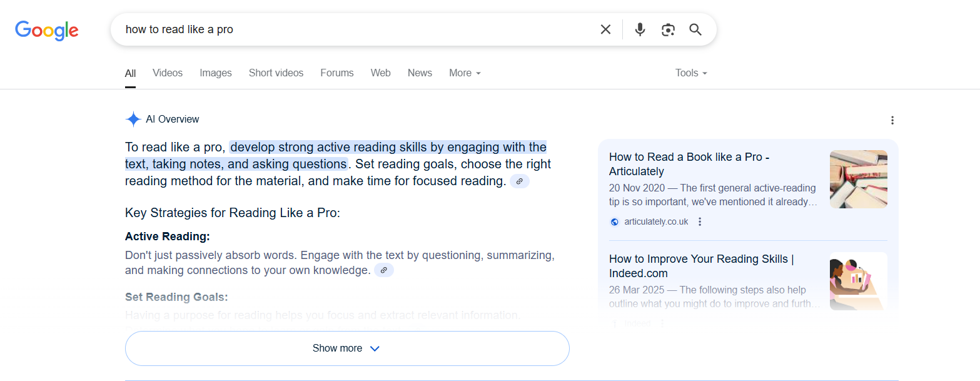Screen dimensions: 980x381
Task: Open "How to Read a Book like a Pro" article
Action: click(x=689, y=164)
